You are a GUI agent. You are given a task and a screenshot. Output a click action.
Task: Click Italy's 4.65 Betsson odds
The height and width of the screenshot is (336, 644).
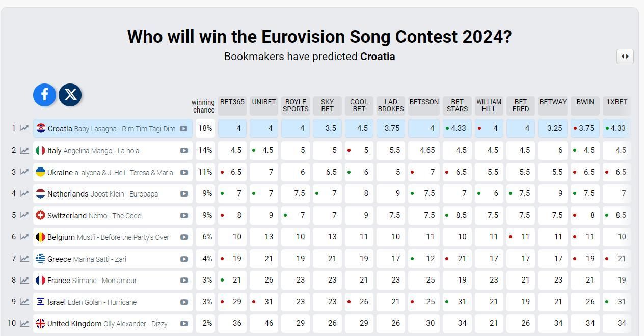coord(423,150)
